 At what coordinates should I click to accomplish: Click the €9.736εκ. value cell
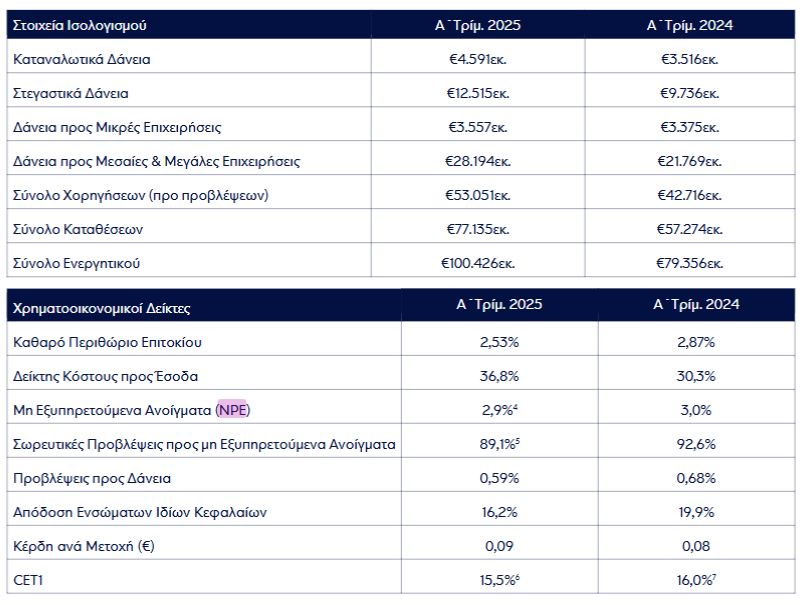[688, 93]
